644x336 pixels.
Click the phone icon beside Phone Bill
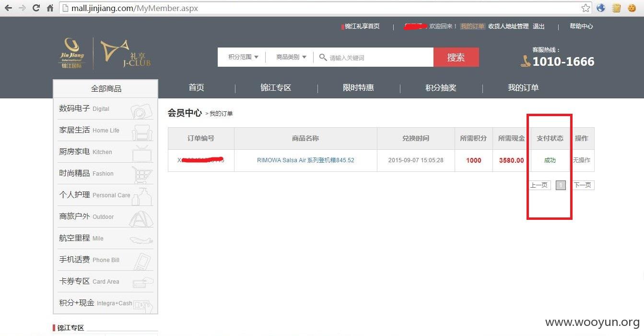142,261
